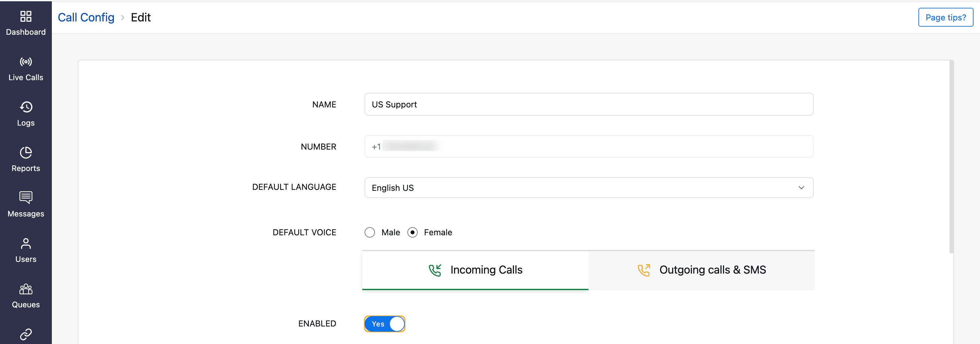Toggle the Enabled switch off
The height and width of the screenshot is (344, 980).
point(384,324)
